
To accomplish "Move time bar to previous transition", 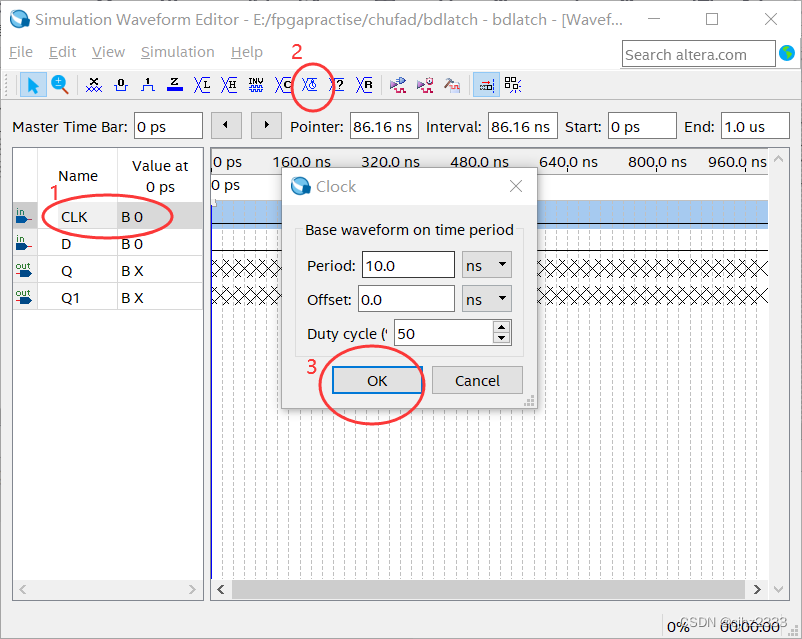I will click(226, 125).
